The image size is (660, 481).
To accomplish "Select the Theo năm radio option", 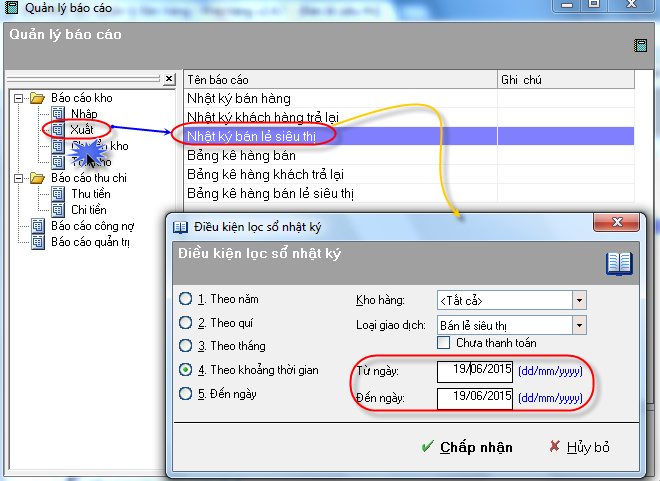I will click(185, 299).
